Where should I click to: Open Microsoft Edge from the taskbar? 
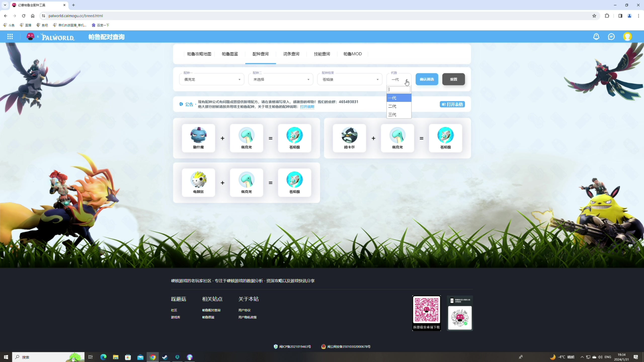click(103, 357)
